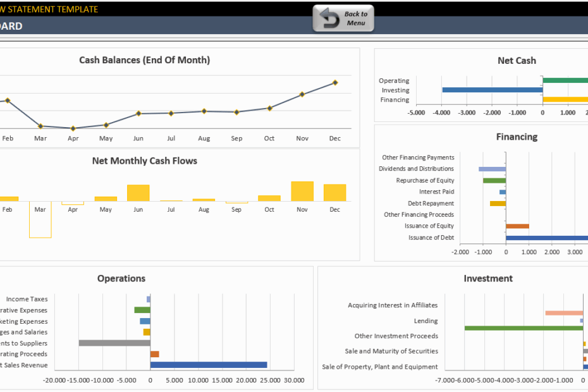
Task: Select the green Other Investment Proceeds bar
Action: coord(524,328)
